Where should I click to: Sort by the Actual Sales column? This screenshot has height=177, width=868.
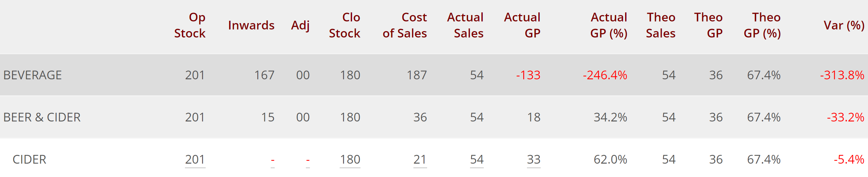pyautogui.click(x=465, y=25)
